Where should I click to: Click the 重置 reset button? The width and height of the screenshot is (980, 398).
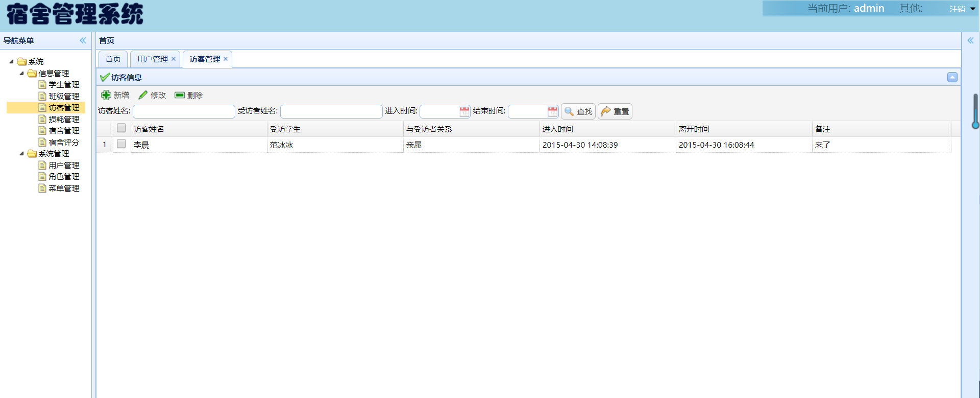click(x=615, y=111)
